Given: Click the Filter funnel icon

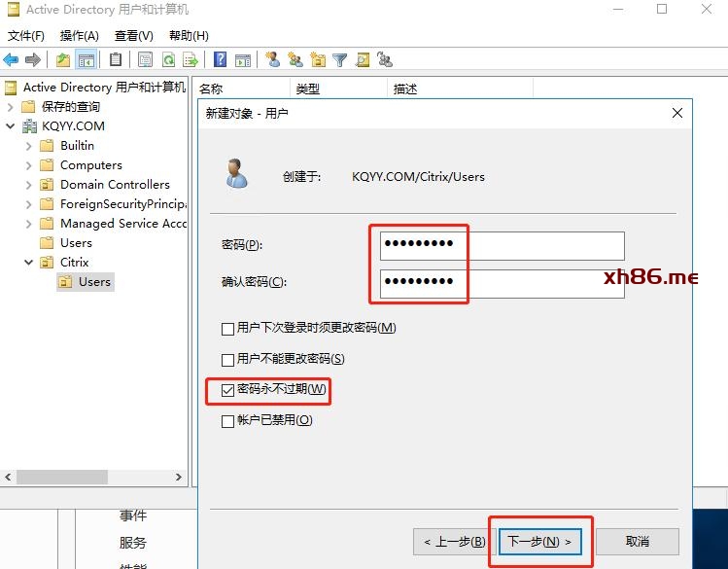Looking at the screenshot, I should [339, 60].
